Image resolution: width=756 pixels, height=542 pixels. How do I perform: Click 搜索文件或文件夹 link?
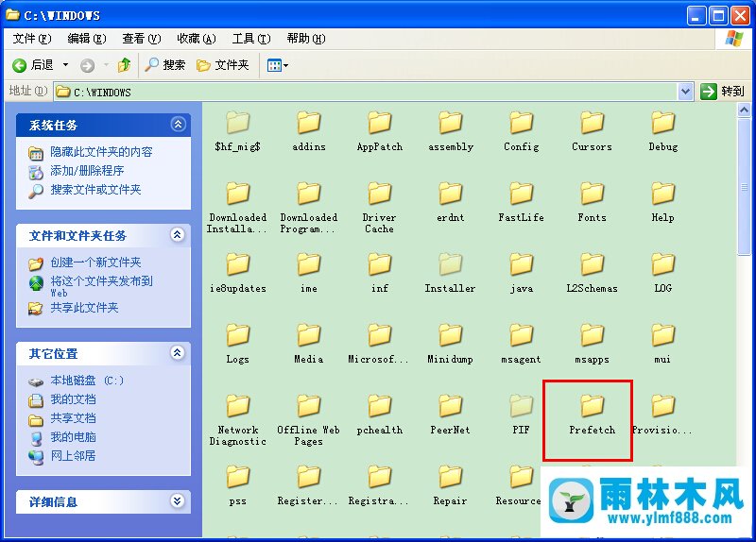95,190
